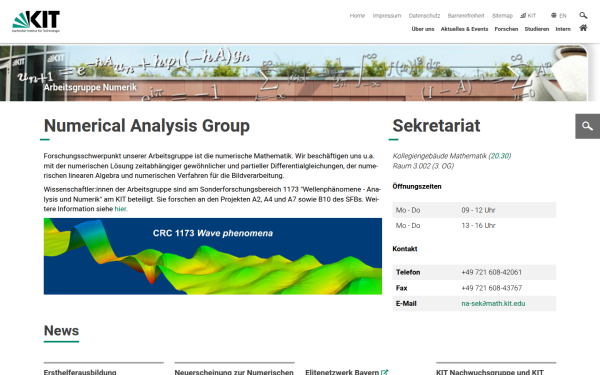
Task: Open the search magnifier icon in top navigation
Action: tap(583, 15)
